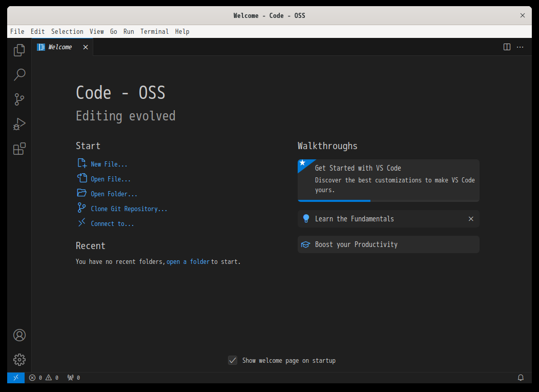539x392 pixels.
Task: Uncheck Show welcome page on startup
Action: 233,360
